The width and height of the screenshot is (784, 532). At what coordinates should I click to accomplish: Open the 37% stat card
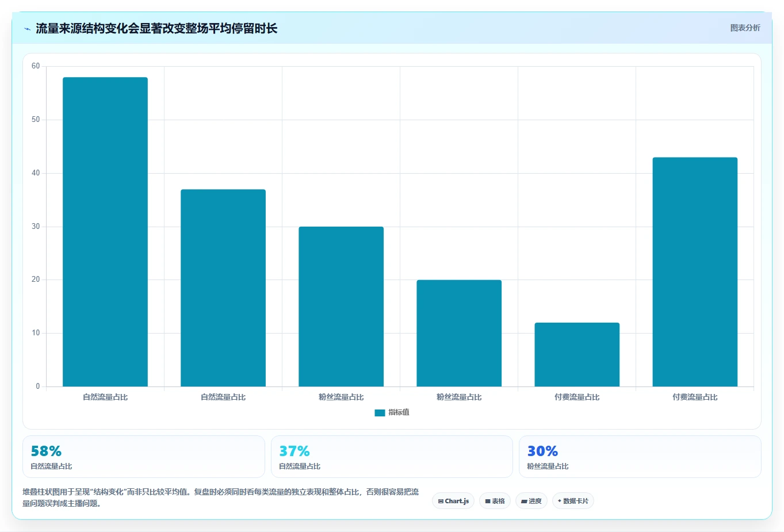pyautogui.click(x=392, y=457)
